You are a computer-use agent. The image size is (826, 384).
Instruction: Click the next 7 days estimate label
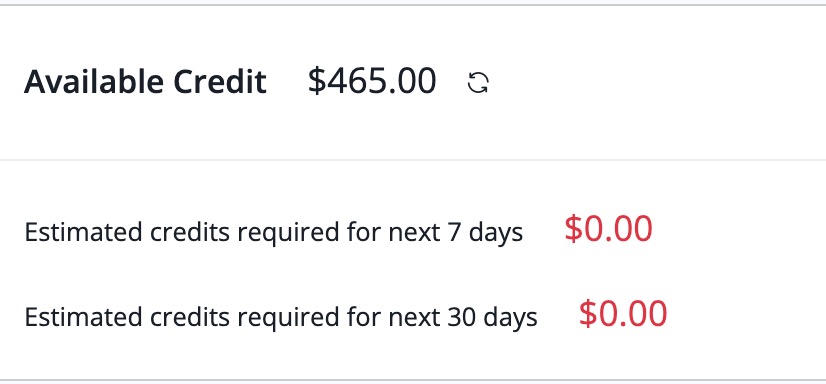click(273, 232)
